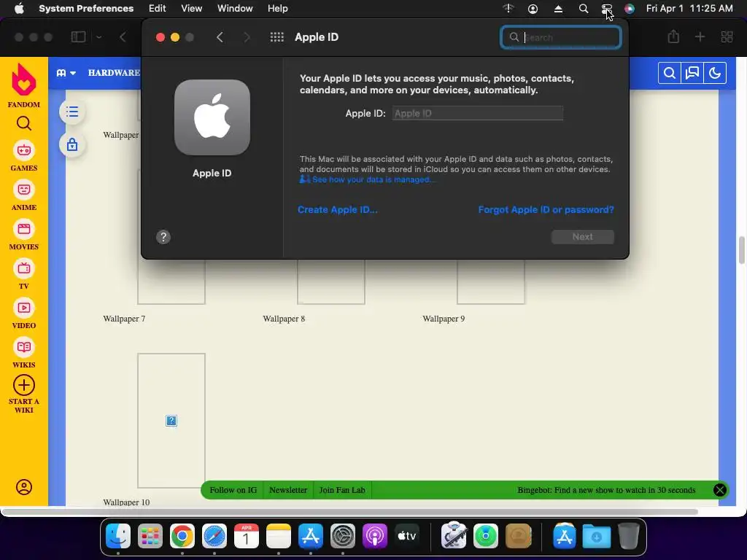Viewport: 747px width, 560px height.
Task: Click the date and time in menu bar
Action: (689, 9)
